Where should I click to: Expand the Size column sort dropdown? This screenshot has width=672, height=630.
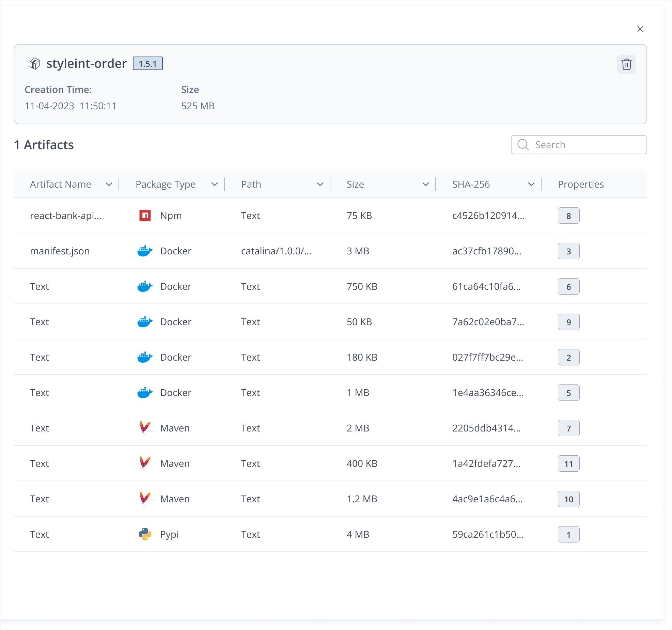[426, 184]
